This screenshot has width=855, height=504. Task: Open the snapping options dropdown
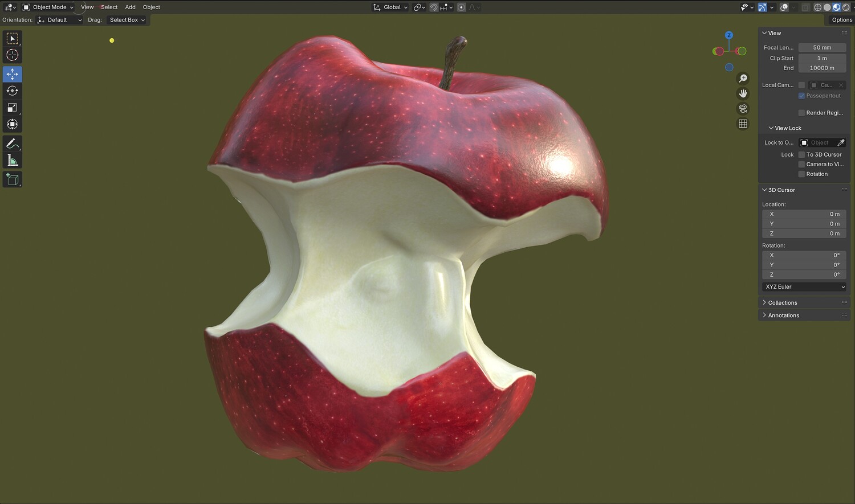pos(445,7)
